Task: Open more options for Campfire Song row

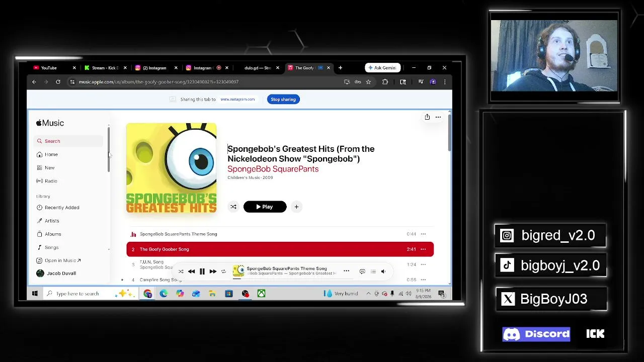Action: (x=423, y=280)
